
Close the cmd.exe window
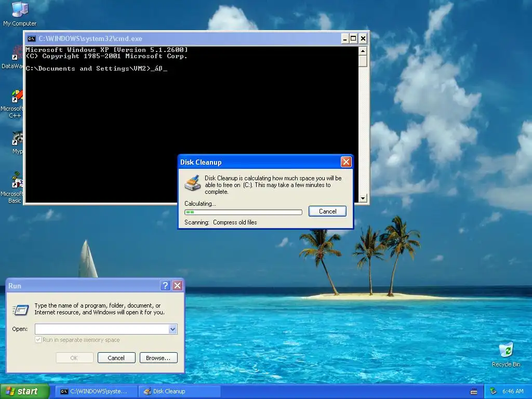(363, 38)
